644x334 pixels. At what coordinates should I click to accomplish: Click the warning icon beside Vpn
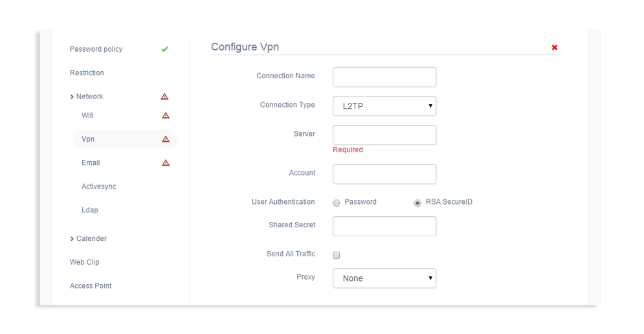166,139
